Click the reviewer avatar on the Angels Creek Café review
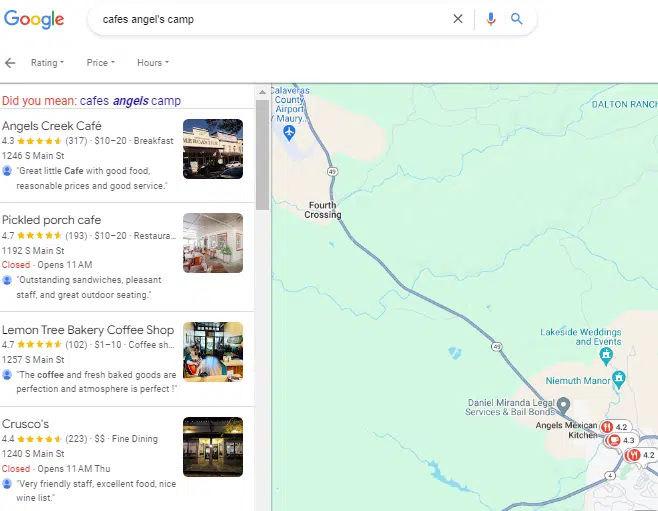This screenshot has width=658, height=511. pyautogui.click(x=7, y=171)
